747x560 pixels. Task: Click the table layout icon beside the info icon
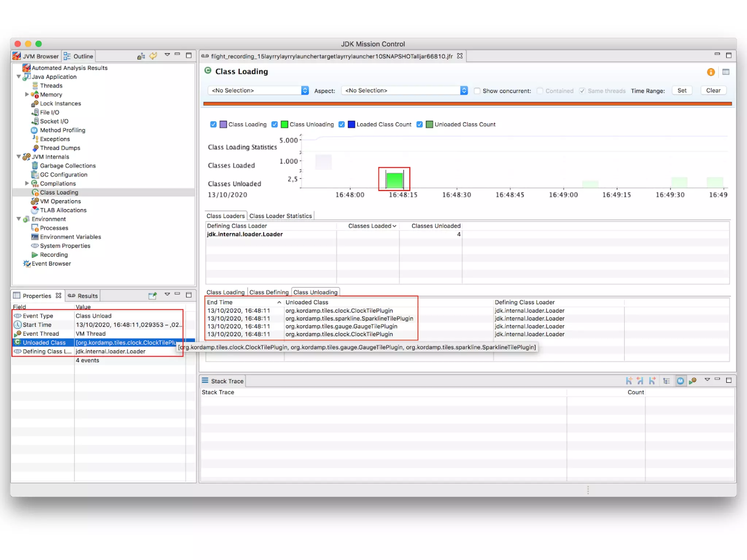tap(726, 72)
